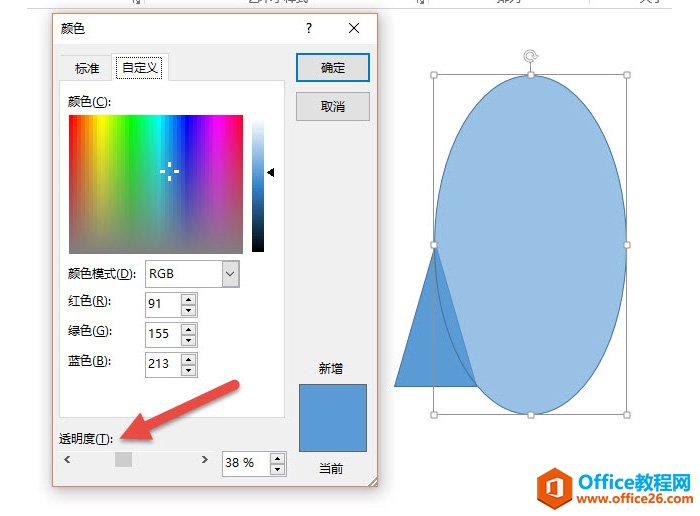Screen dimensions: 700x516
Task: Click the luminance bar black arrow marker
Action: [x=270, y=172]
